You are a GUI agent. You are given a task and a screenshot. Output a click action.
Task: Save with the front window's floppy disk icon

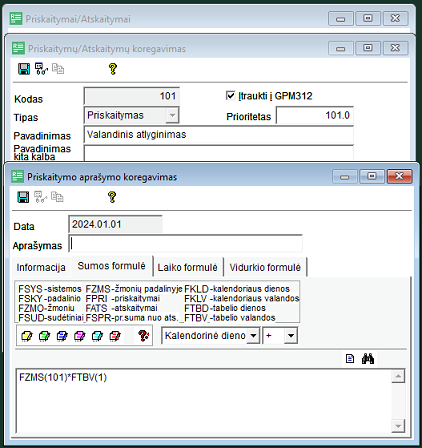click(x=23, y=197)
